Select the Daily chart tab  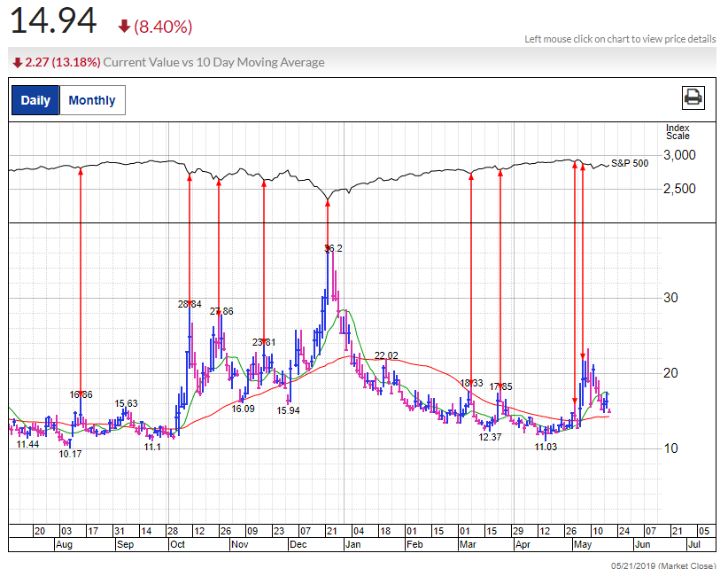click(x=35, y=100)
